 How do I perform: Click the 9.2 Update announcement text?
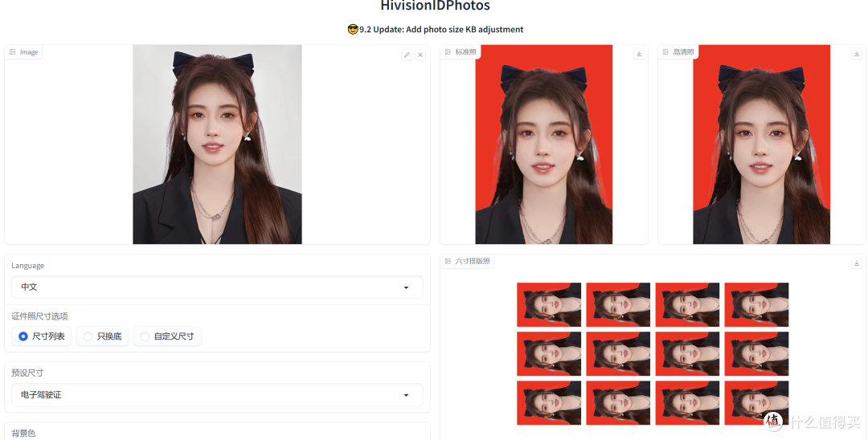tap(435, 29)
